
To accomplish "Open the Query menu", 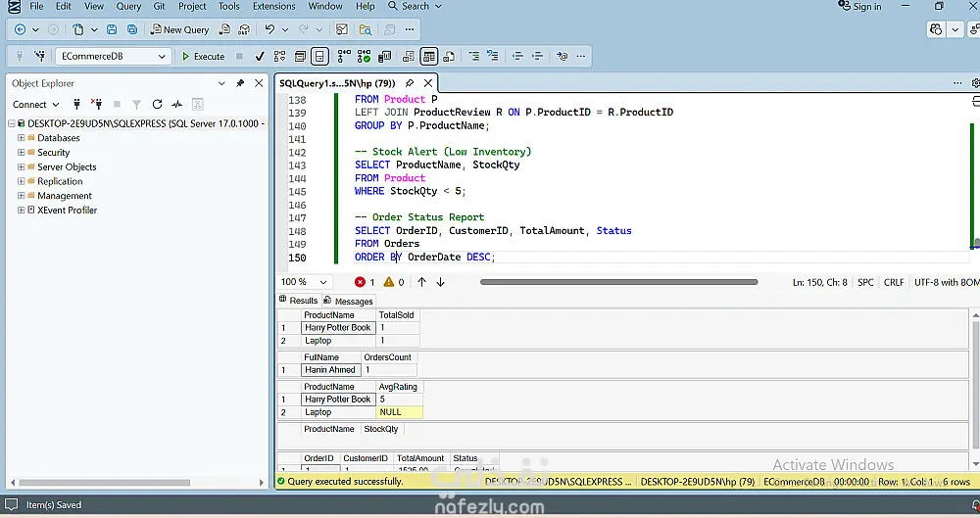I will [x=128, y=6].
